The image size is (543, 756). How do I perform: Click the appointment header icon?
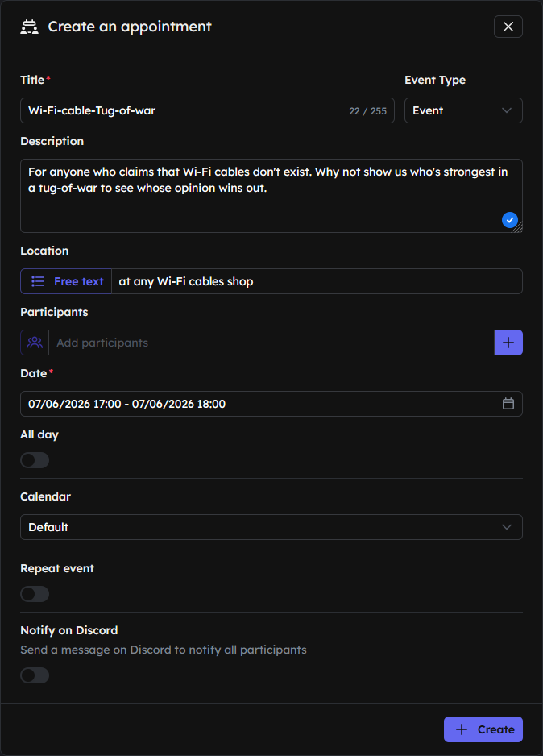click(29, 27)
